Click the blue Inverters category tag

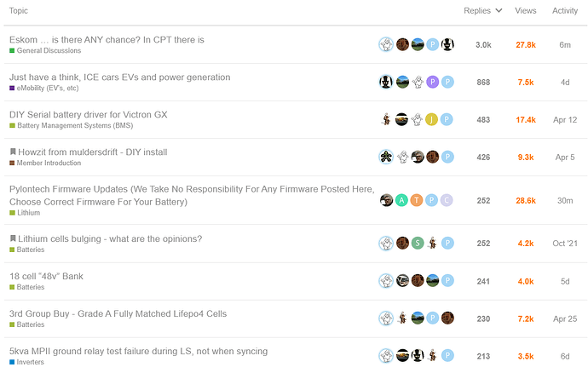(x=26, y=362)
